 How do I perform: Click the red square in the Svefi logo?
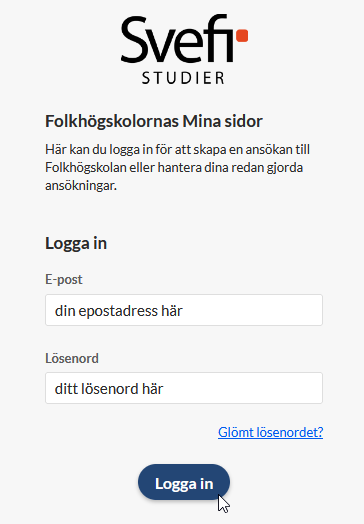(242, 36)
